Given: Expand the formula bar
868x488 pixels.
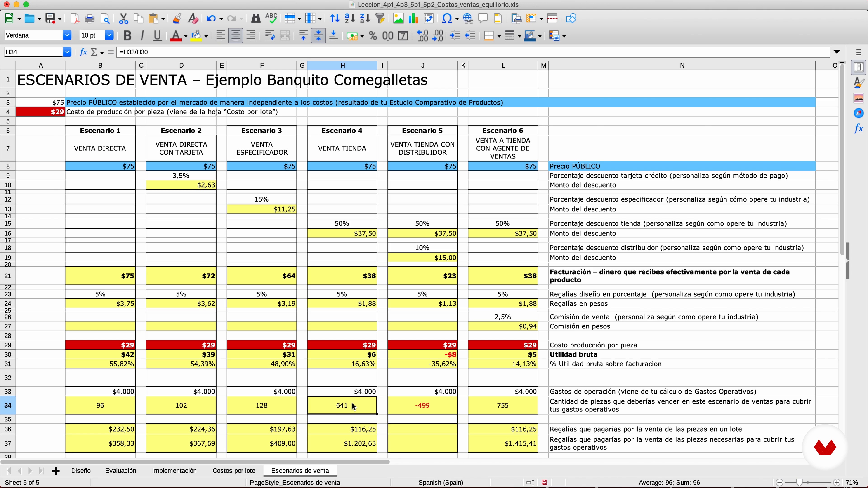Looking at the screenshot, I should [x=837, y=52].
